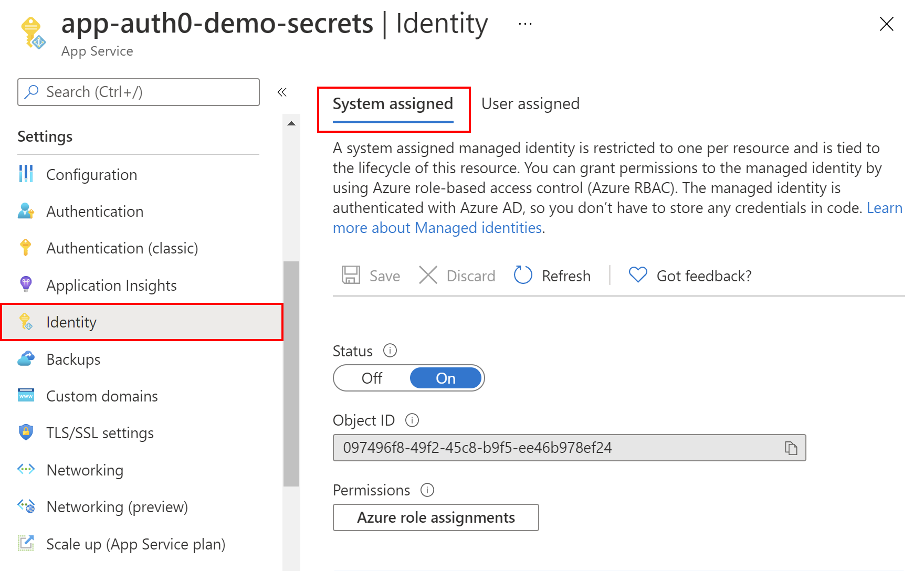Click the sidebar scroll up arrow
924x571 pixels.
291,124
